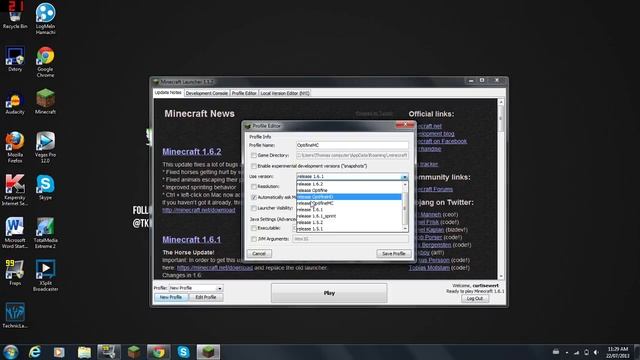Open Microsoft Word Starter desktop shortcut

(15, 233)
